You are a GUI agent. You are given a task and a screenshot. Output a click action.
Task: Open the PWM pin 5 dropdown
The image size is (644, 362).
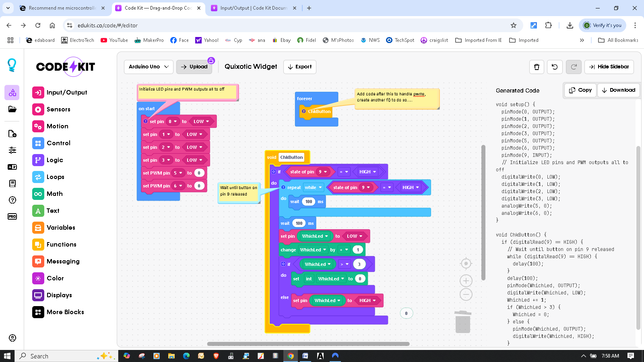coord(178,173)
